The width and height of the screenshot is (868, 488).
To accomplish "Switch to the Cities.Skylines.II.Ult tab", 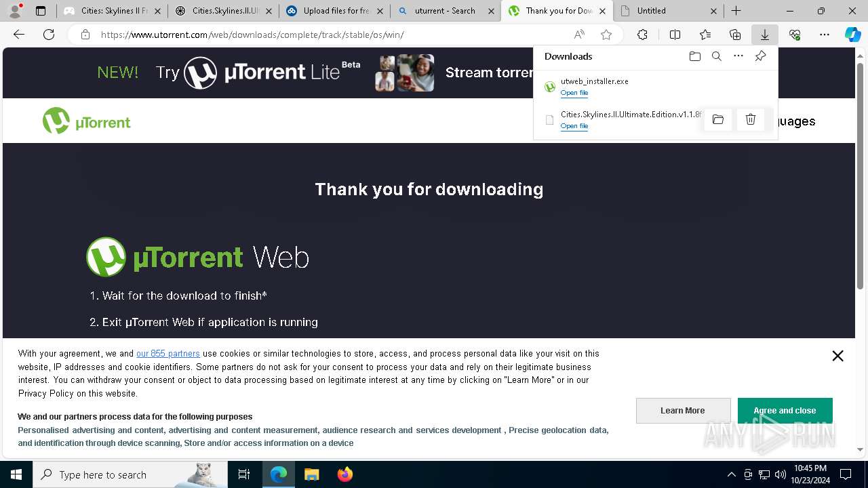I will click(x=224, y=11).
